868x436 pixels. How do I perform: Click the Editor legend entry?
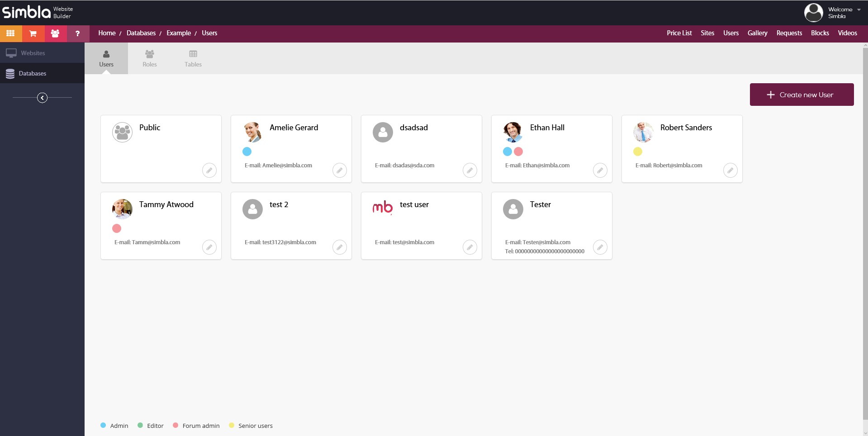point(151,426)
